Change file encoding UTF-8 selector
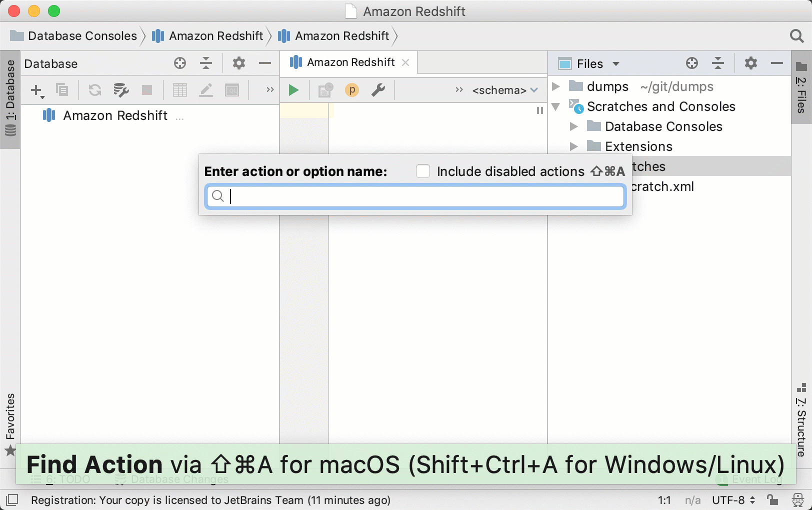This screenshot has height=510, width=812. pyautogui.click(x=733, y=500)
